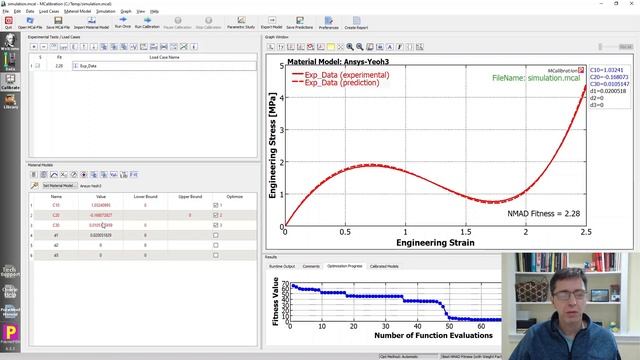Open the Data sidebar section
This screenshot has height=360, width=640.
point(10,62)
